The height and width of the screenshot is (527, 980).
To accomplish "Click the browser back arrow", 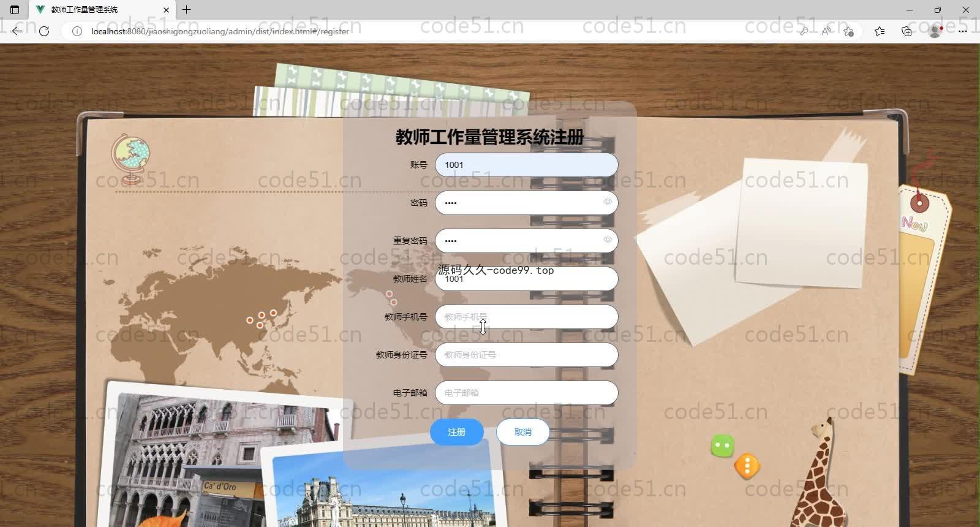I will click(x=17, y=31).
